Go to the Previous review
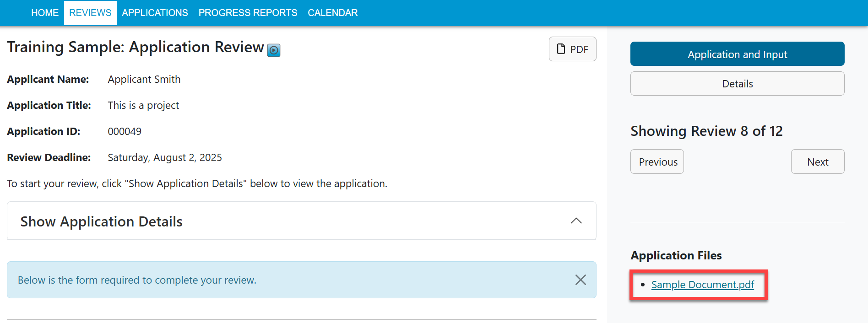Screen dimensions: 868x323 657,161
